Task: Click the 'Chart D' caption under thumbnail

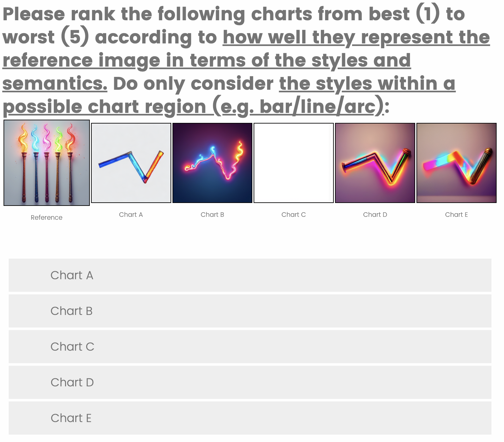Action: click(x=375, y=215)
